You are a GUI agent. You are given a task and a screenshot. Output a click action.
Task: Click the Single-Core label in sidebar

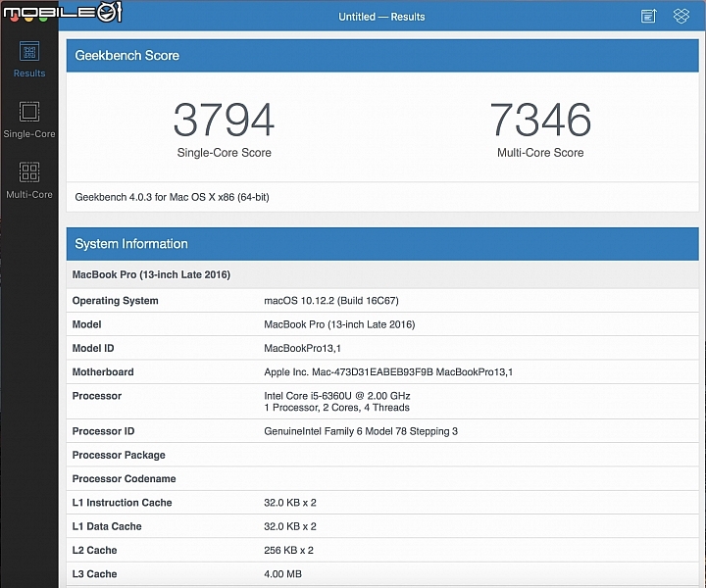29,134
